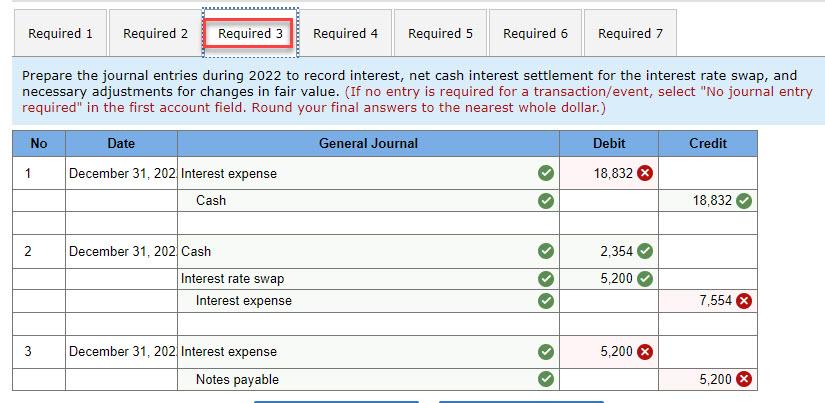The image size is (825, 403).
Task: Click the red X beside debit 18,832
Action: pos(645,173)
